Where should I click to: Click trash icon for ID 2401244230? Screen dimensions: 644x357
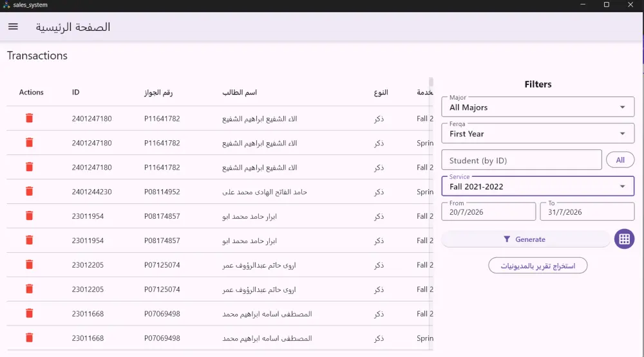point(29,192)
